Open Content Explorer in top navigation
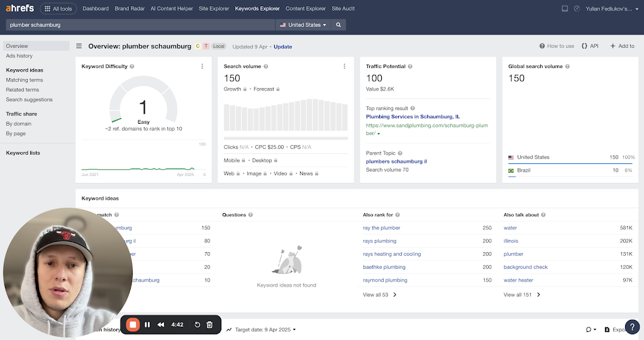The width and height of the screenshot is (644, 340). point(306,9)
